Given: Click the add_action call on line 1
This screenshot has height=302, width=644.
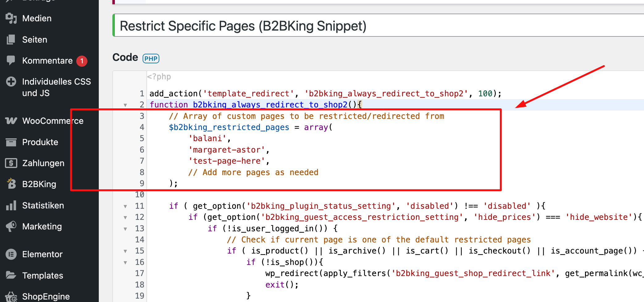Looking at the screenshot, I should (x=326, y=94).
